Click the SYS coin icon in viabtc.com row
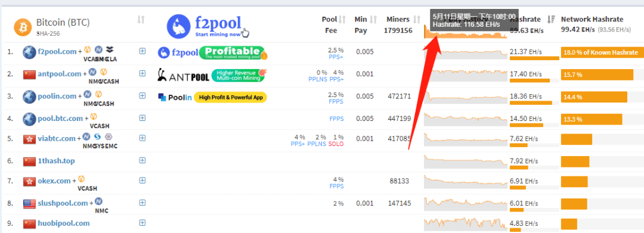The image size is (644, 233). [98, 136]
